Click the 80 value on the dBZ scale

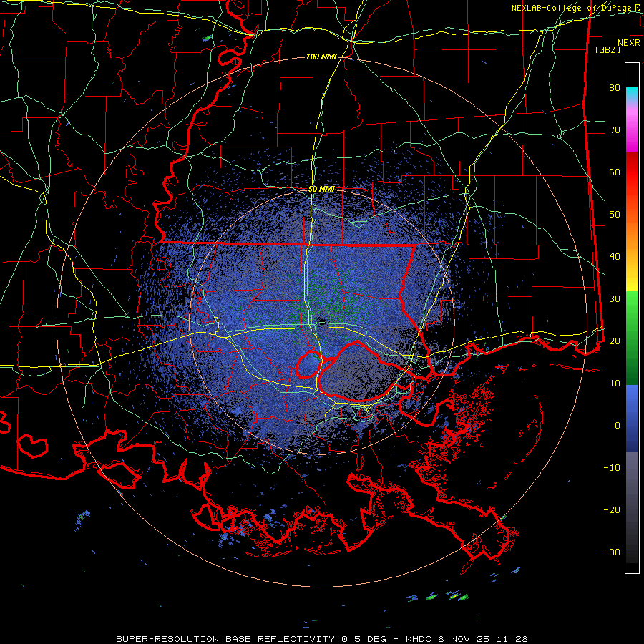coord(615,87)
